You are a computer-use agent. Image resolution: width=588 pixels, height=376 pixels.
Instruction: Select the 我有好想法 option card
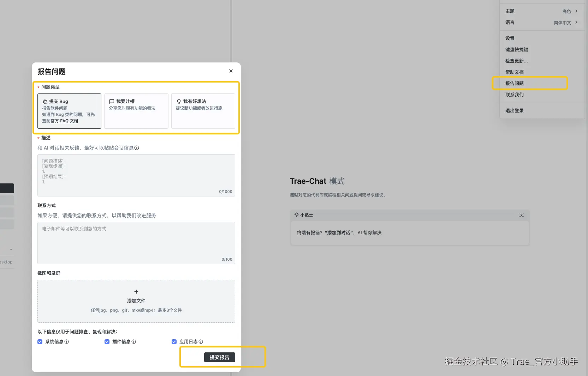[203, 111]
